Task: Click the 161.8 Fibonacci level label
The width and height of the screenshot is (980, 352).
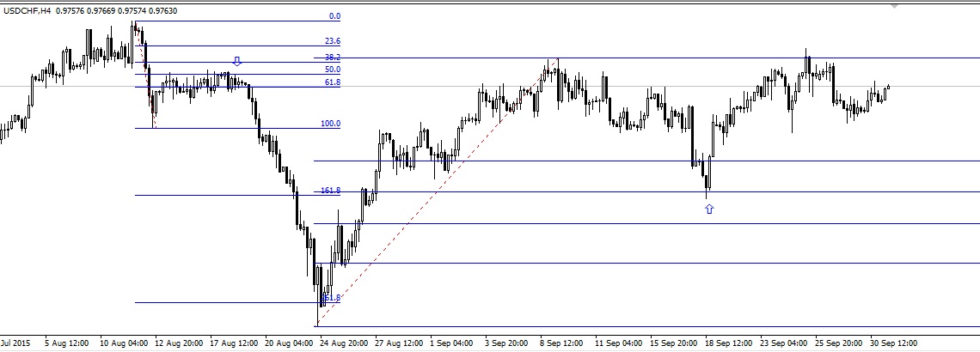Action: [331, 191]
